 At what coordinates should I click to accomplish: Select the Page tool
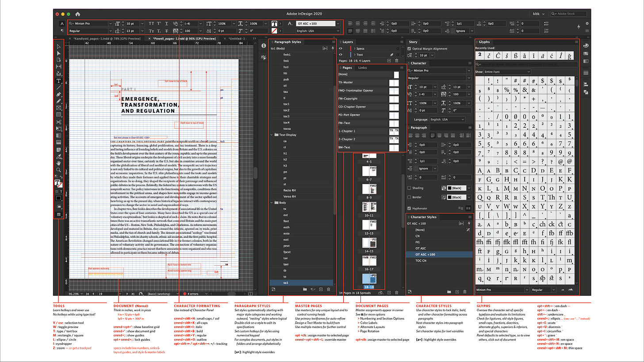58,60
